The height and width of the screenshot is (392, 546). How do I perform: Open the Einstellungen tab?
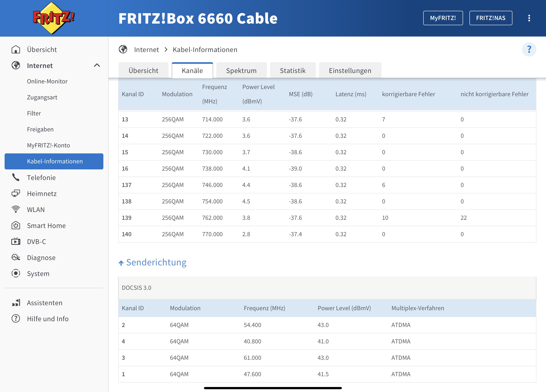pos(350,71)
